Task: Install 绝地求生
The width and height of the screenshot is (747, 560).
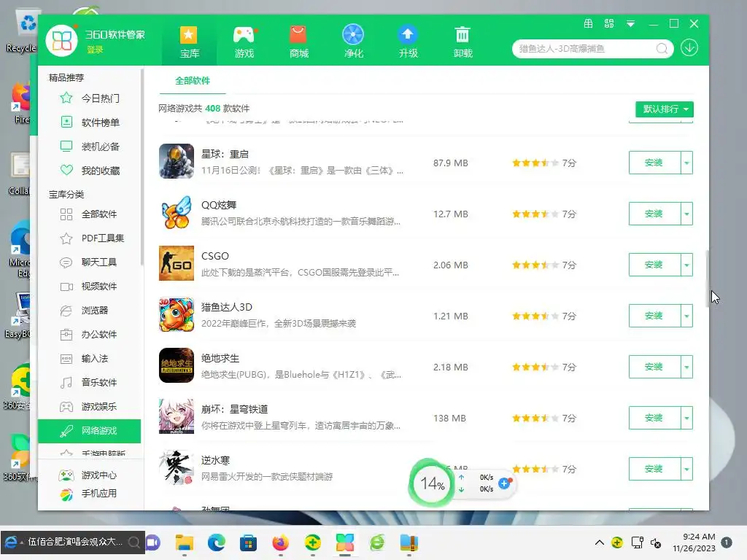Action: [654, 367]
